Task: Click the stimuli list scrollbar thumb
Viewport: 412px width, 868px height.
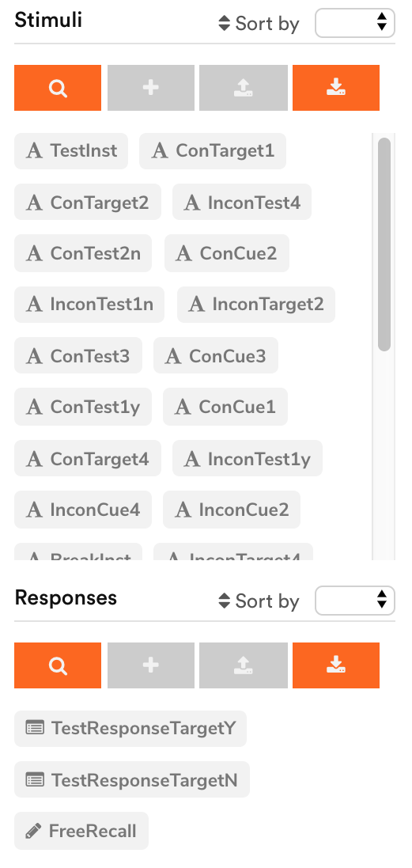Action: (x=384, y=244)
